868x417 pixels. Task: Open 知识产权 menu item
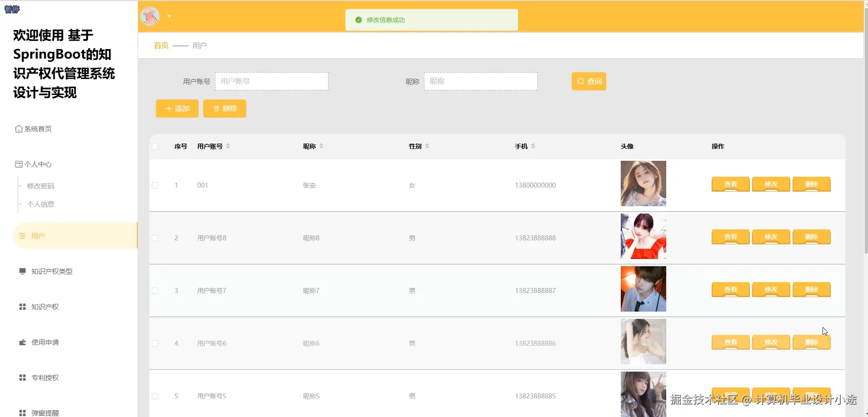(x=45, y=307)
